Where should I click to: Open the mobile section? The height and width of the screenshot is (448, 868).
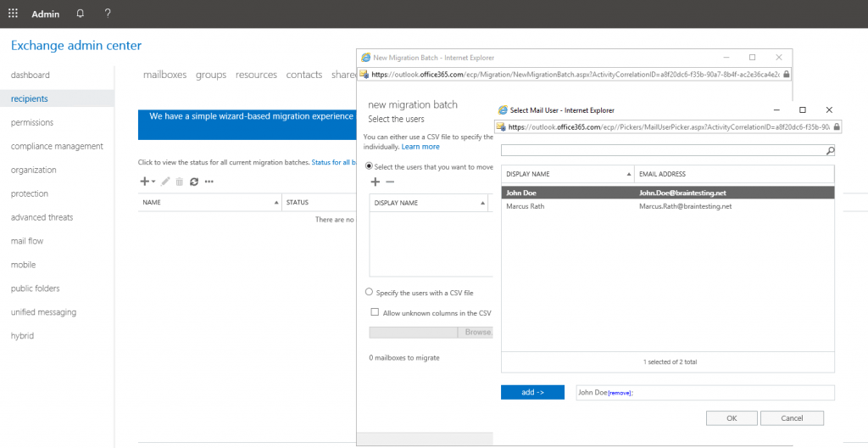[23, 265]
